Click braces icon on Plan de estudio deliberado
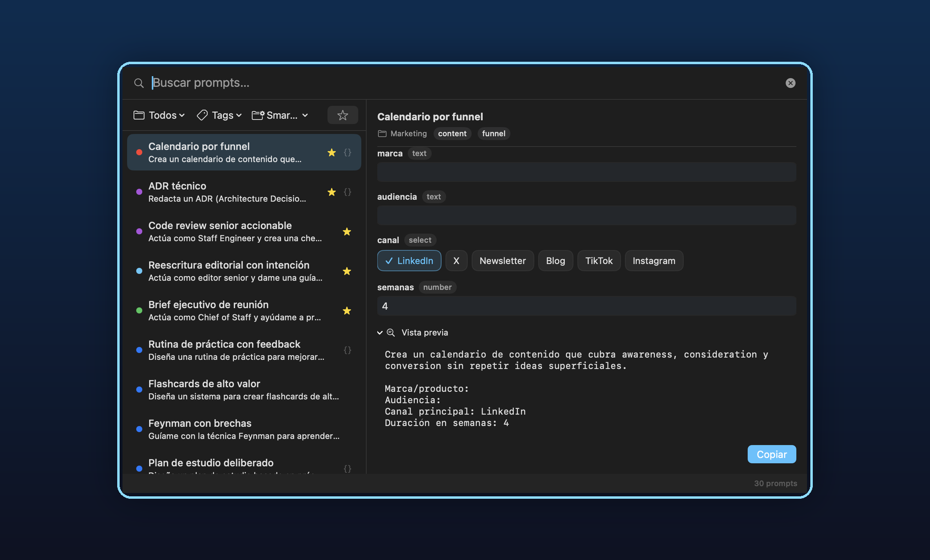930x560 pixels. 347,469
